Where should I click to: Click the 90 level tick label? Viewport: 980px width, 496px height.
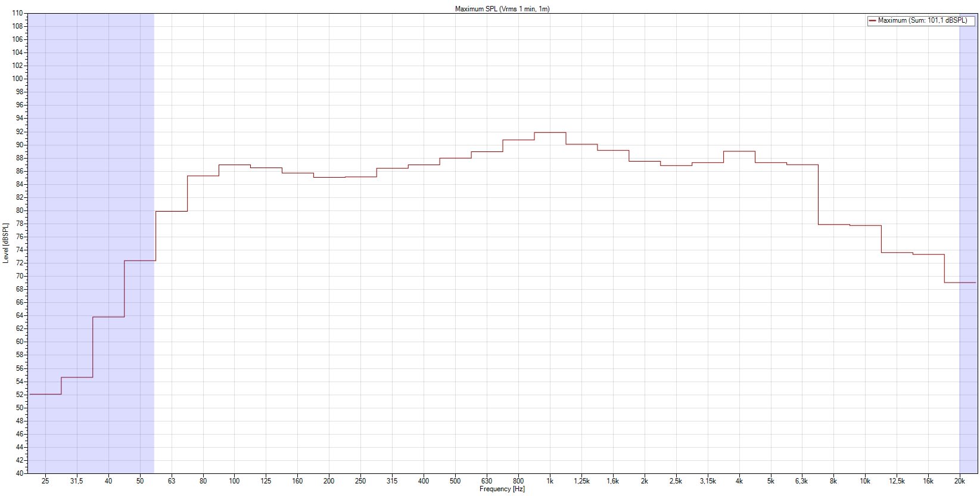[x=19, y=145]
